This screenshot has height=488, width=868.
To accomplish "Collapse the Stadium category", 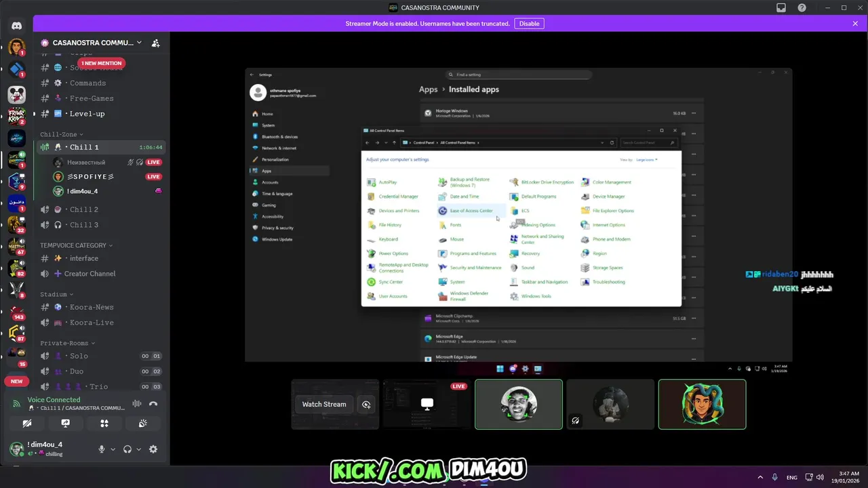I will tap(56, 294).
